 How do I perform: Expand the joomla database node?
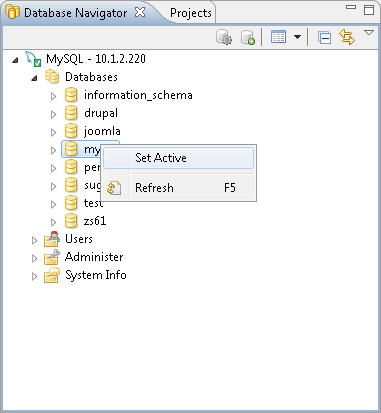53,132
